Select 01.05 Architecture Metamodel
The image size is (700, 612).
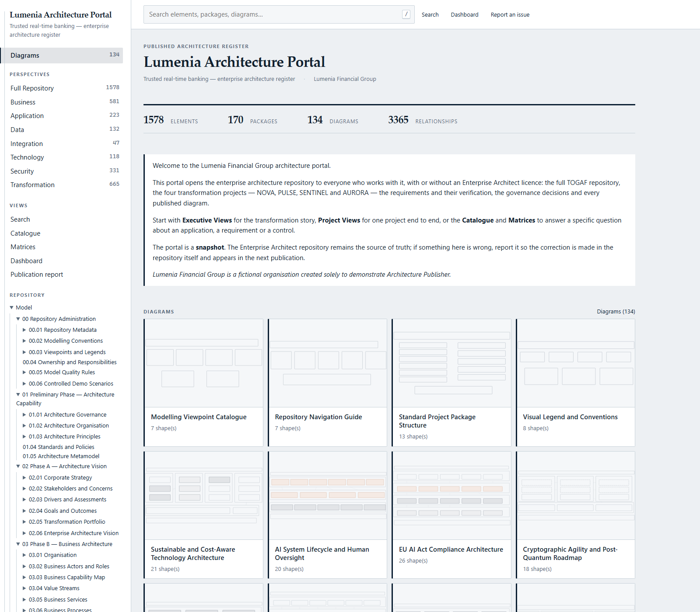[x=61, y=456]
